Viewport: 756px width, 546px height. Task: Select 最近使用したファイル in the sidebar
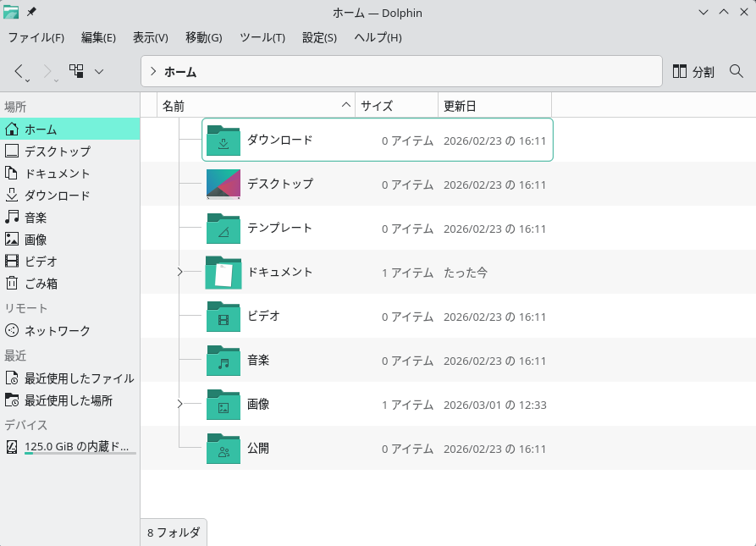[79, 378]
